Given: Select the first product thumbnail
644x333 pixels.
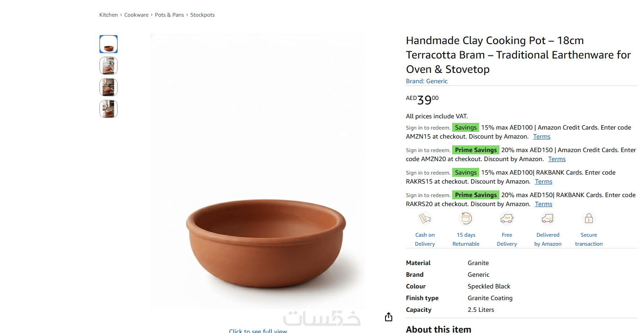Looking at the screenshot, I should click(x=109, y=44).
